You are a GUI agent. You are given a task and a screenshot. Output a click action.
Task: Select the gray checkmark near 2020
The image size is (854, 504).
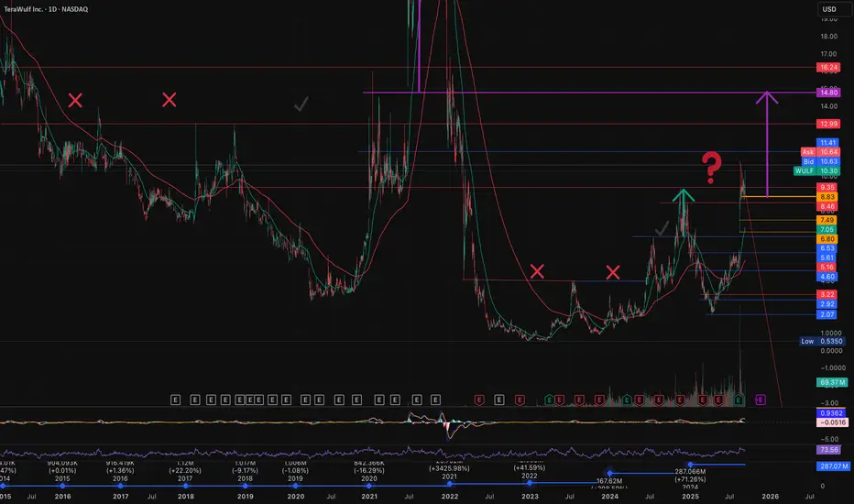click(x=301, y=105)
